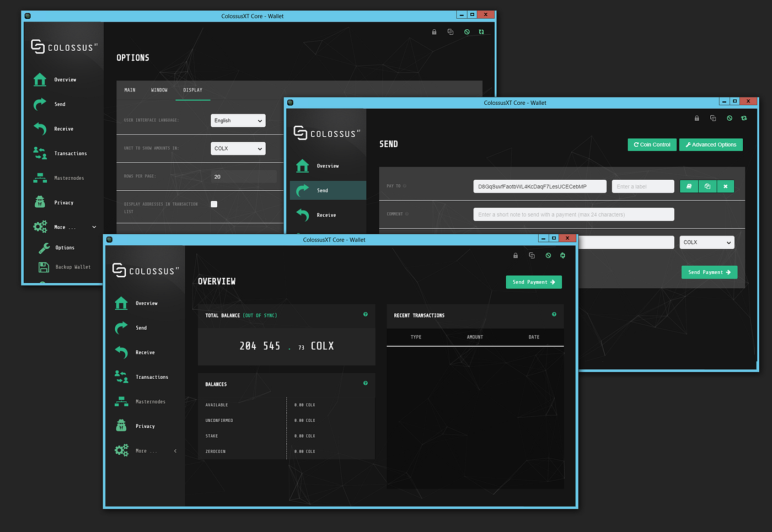Click the comment short note field
Image resolution: width=772 pixels, height=532 pixels.
pos(573,214)
